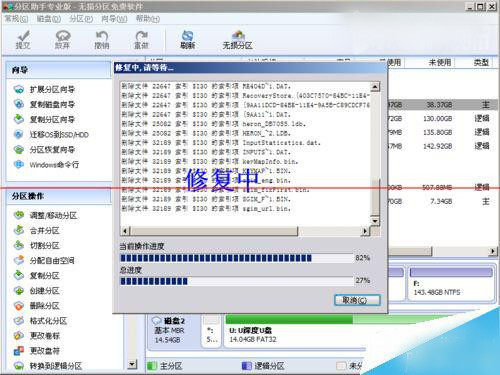Open the 常规 menu

coord(16,19)
